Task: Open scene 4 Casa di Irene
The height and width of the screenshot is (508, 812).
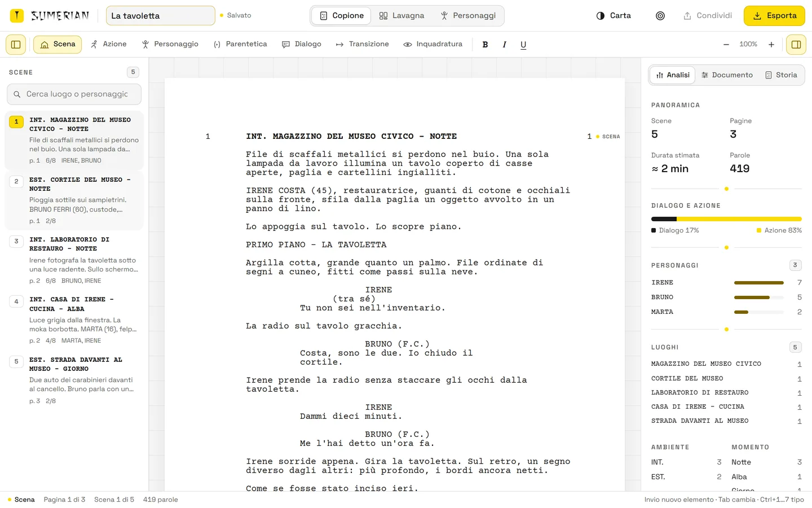Action: [74, 320]
